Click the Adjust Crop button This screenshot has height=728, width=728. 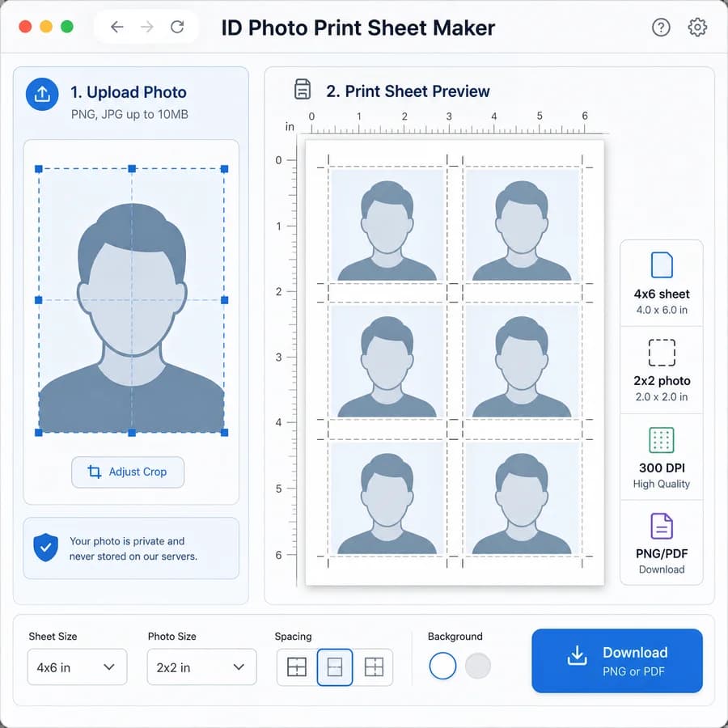pos(128,472)
